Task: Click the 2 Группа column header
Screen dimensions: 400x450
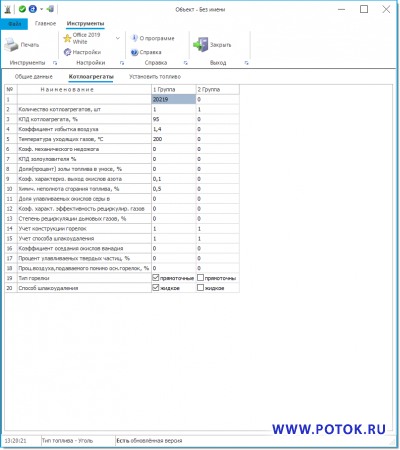Action: (x=218, y=89)
